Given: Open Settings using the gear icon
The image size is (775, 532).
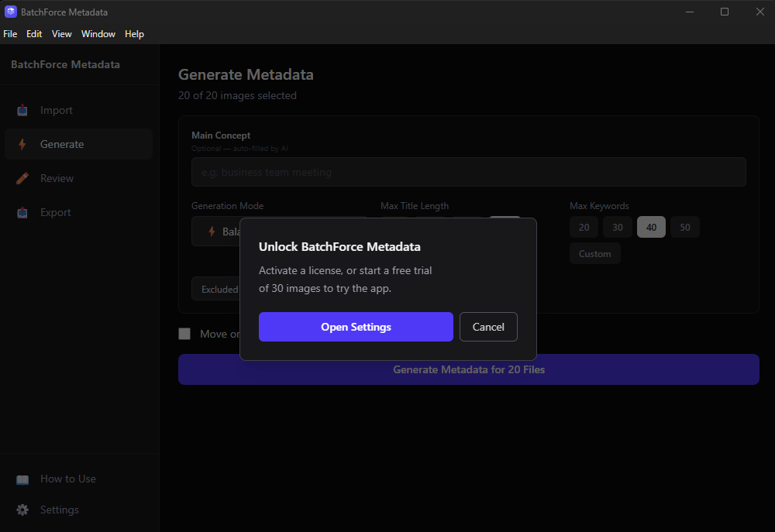Looking at the screenshot, I should coord(22,510).
